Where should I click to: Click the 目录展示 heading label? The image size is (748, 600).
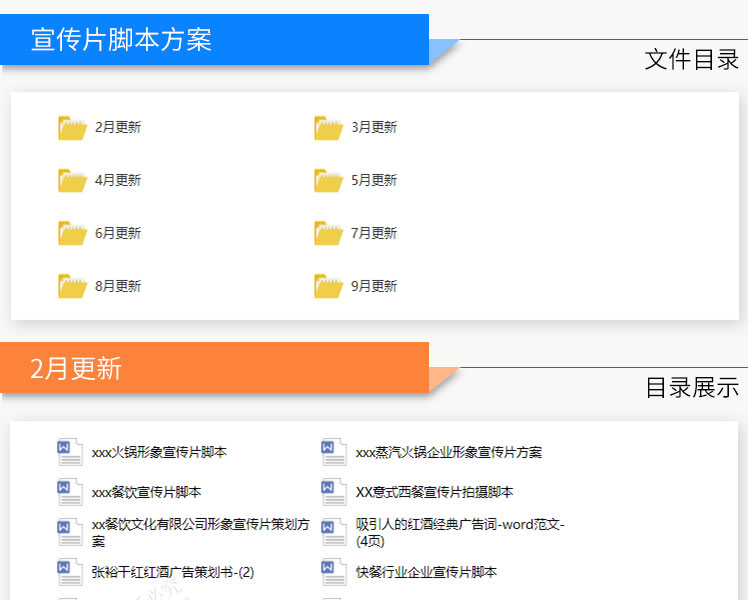click(691, 388)
